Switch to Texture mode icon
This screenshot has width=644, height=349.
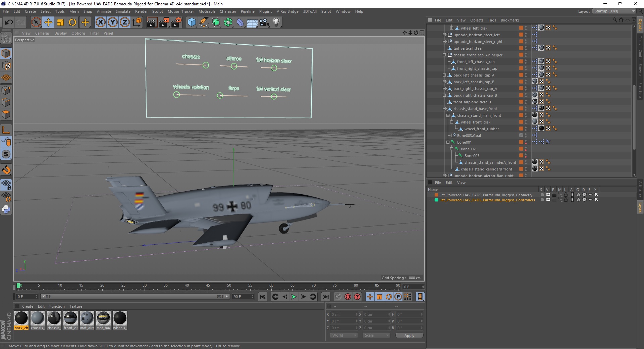[x=6, y=66]
